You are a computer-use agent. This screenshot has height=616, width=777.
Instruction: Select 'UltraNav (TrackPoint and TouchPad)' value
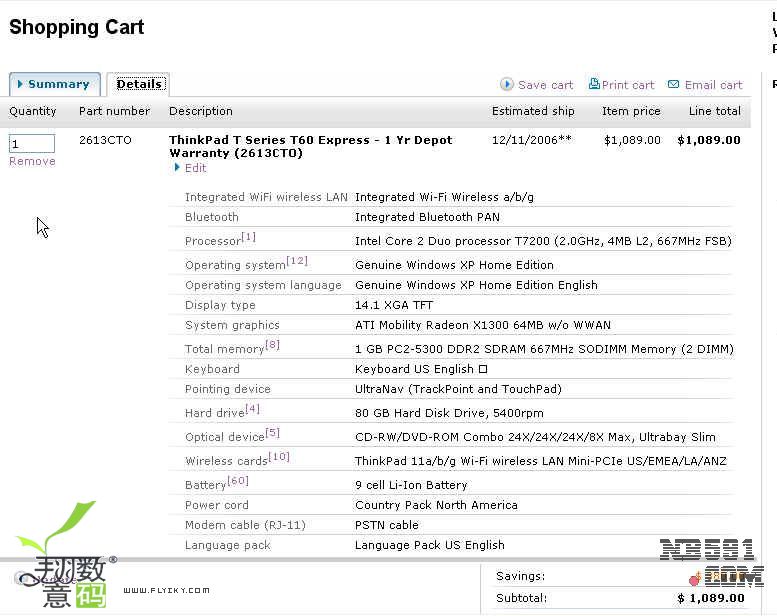click(458, 389)
